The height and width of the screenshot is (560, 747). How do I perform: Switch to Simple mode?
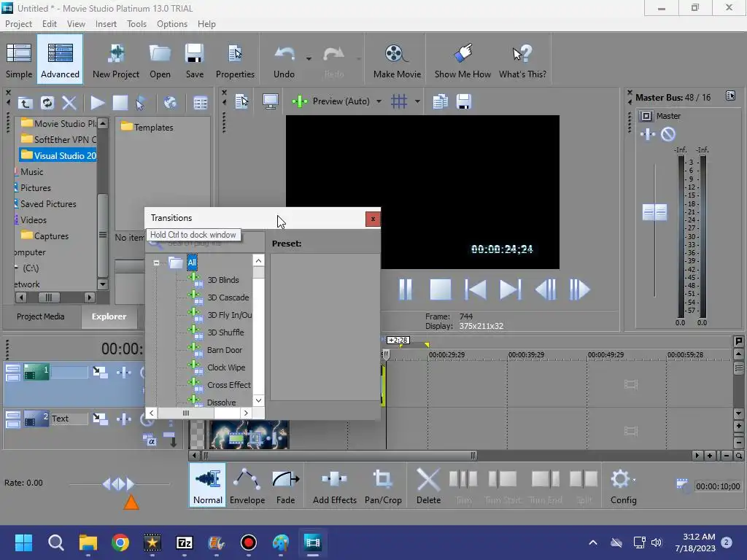[19, 60]
